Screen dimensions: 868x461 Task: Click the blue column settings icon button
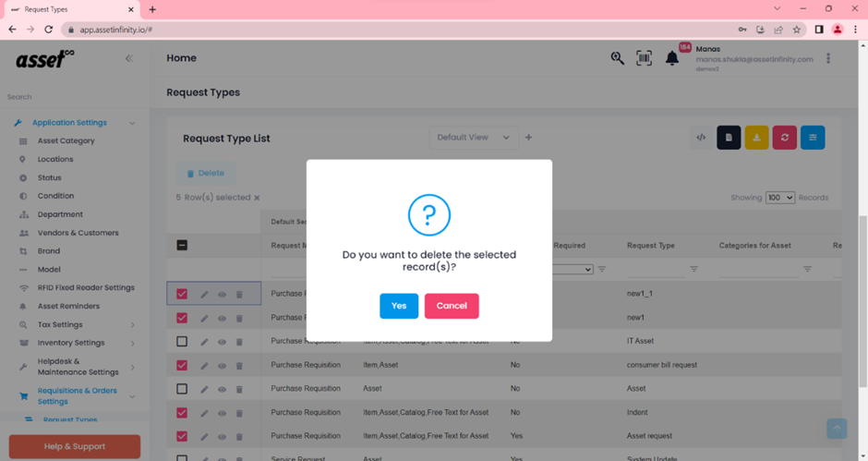pyautogui.click(x=813, y=138)
